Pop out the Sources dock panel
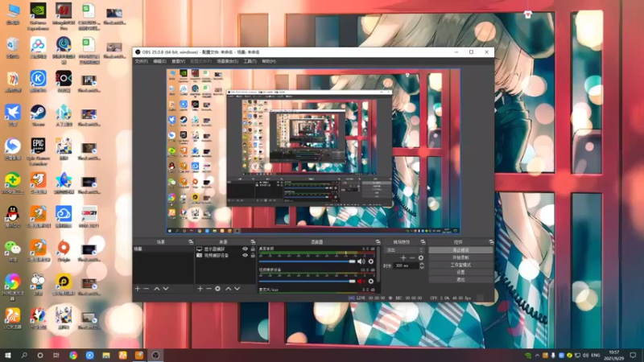Viewport: 644px width, 362px height. (253, 242)
